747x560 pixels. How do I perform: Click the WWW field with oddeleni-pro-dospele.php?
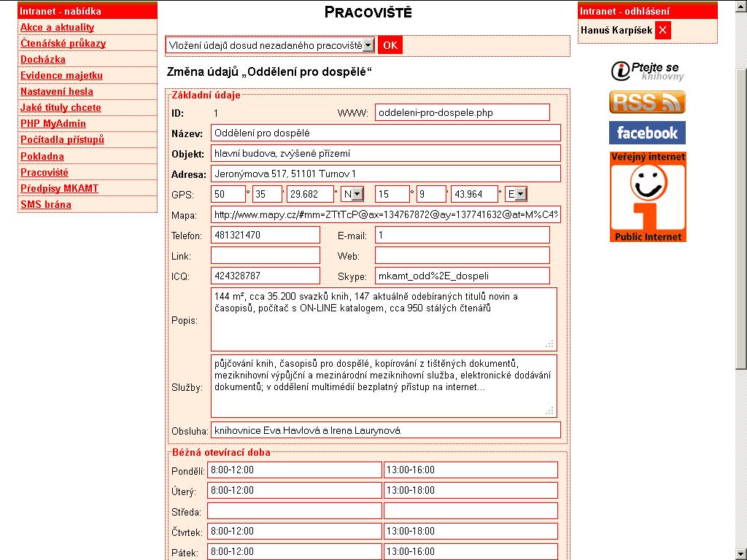(x=462, y=112)
